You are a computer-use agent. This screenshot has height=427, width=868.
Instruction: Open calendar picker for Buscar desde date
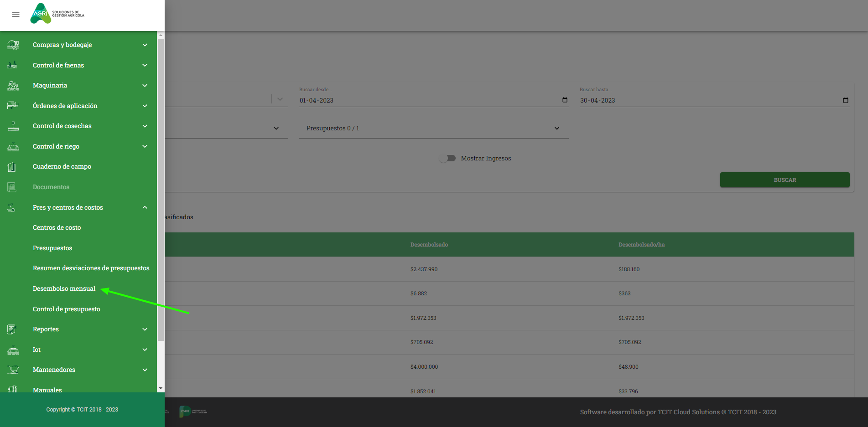coord(565,100)
